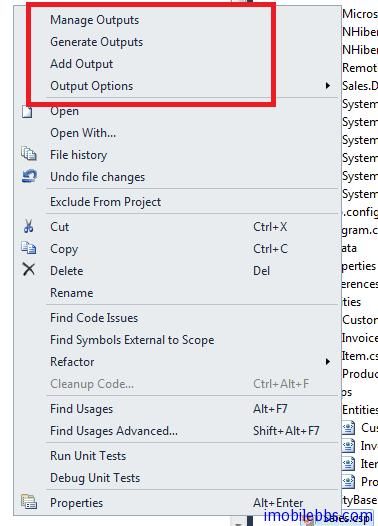Screen dimensions: 378x526
Task: Select Run Unit Tests entry
Action: pos(88,456)
